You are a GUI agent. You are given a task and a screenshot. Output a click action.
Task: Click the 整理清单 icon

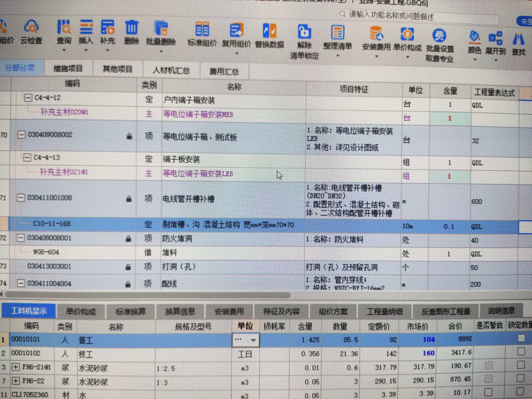pyautogui.click(x=337, y=32)
